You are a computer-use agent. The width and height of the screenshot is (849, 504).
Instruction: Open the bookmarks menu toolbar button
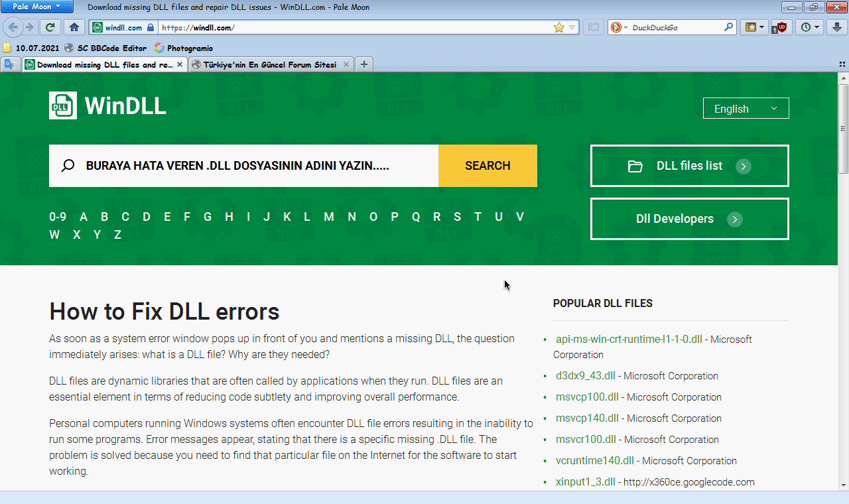point(755,27)
